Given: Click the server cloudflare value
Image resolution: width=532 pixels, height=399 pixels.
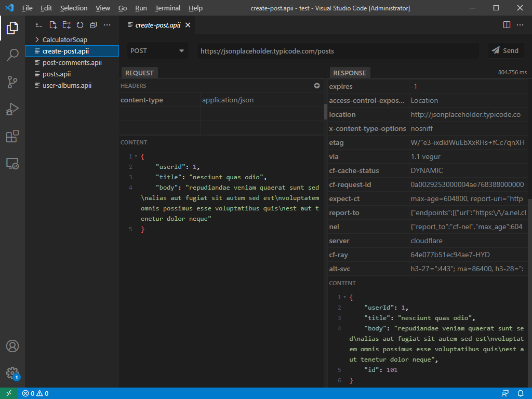Looking at the screenshot, I should click(x=468, y=241).
